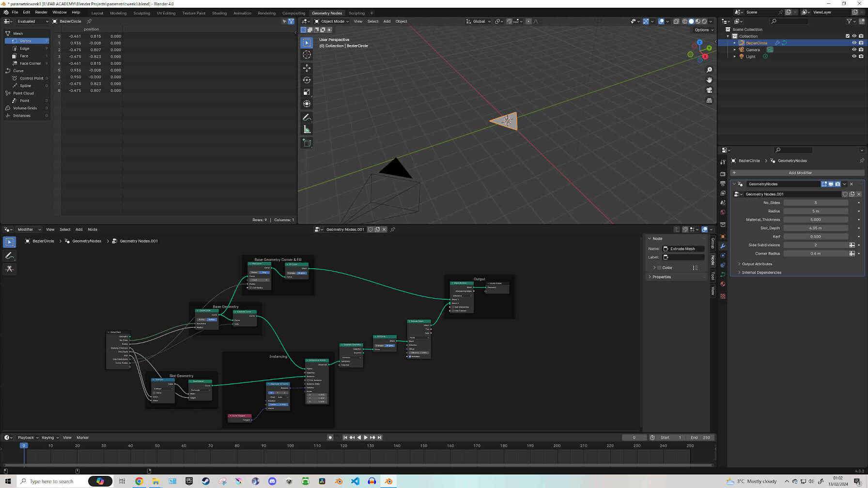Click the timeline play animation button
The image size is (868, 488).
tap(366, 438)
